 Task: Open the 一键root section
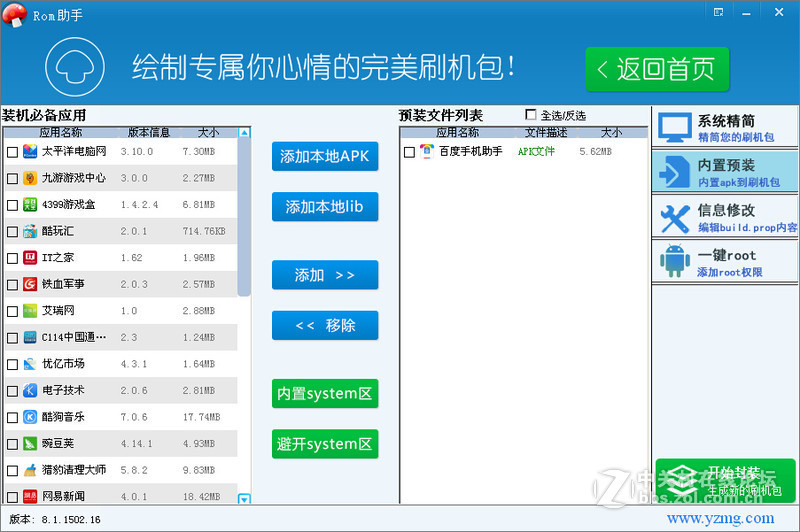(724, 261)
